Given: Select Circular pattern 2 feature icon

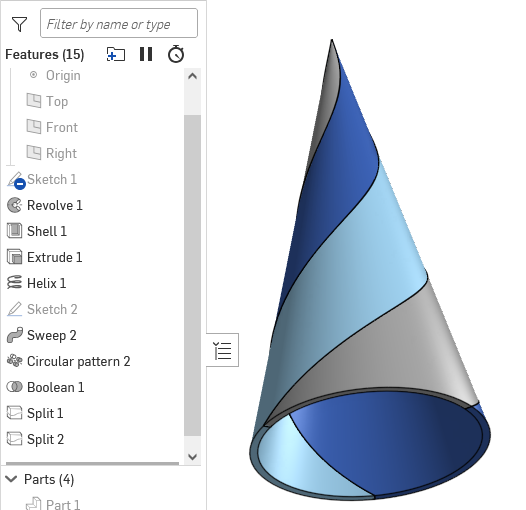Looking at the screenshot, I should click(x=14, y=361).
